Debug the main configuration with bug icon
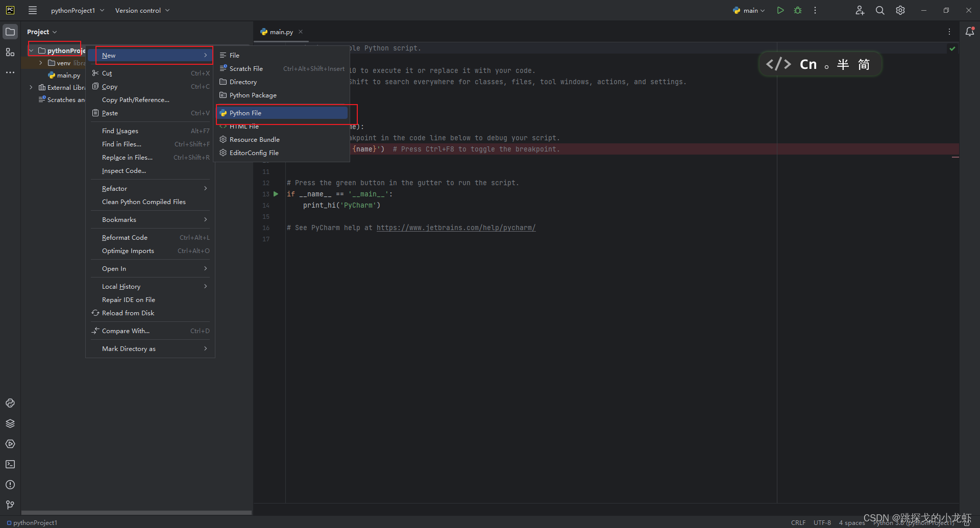Viewport: 980px width, 528px height. tap(798, 10)
